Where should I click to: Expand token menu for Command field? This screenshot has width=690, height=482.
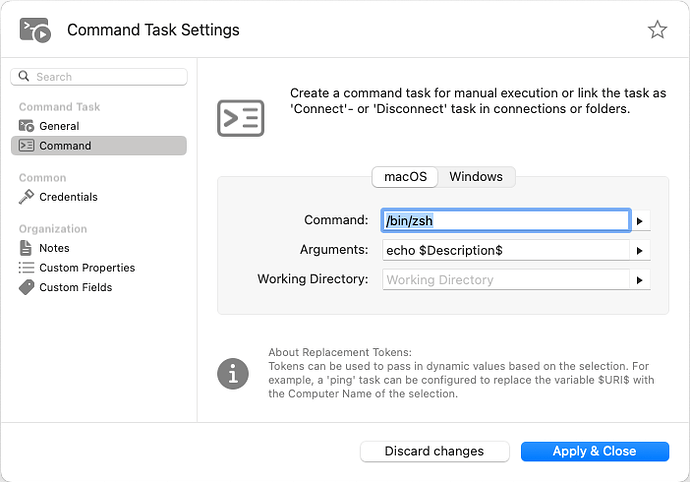point(640,221)
